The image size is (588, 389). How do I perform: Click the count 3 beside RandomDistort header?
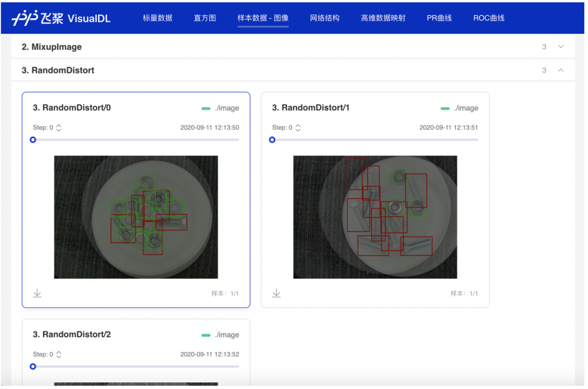pyautogui.click(x=544, y=70)
